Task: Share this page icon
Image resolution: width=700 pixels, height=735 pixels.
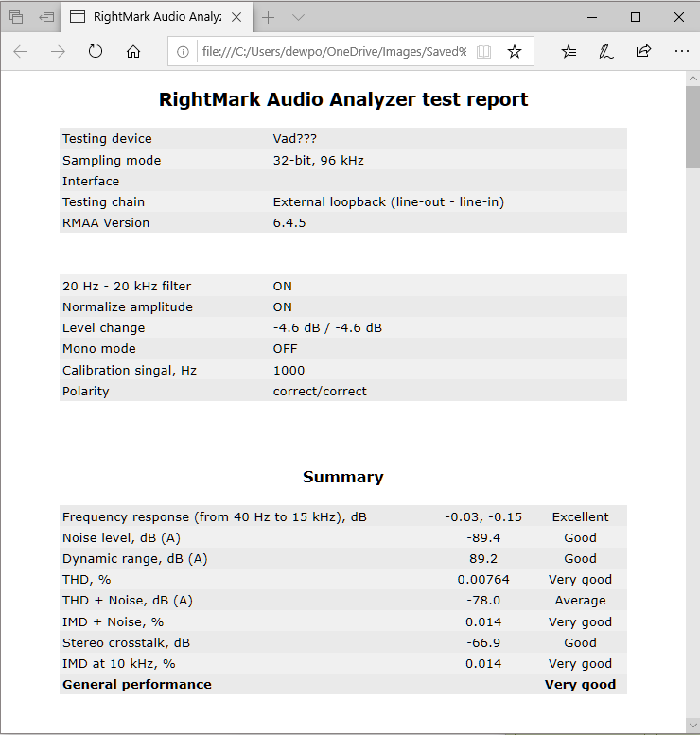Action: pos(644,51)
